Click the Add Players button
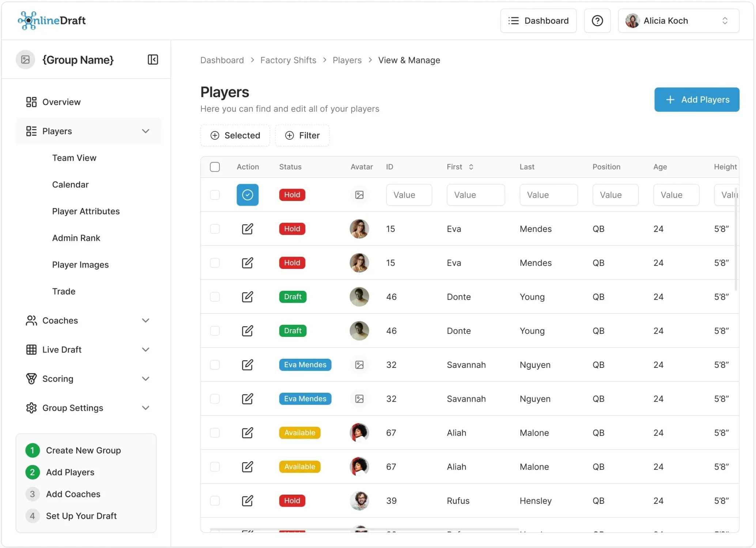The width and height of the screenshot is (756, 548). point(696,99)
